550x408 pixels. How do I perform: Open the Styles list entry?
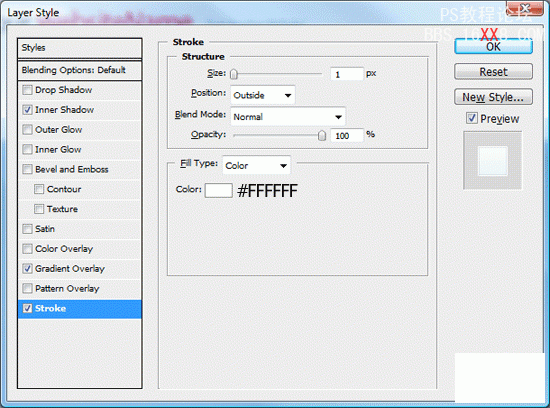point(80,48)
